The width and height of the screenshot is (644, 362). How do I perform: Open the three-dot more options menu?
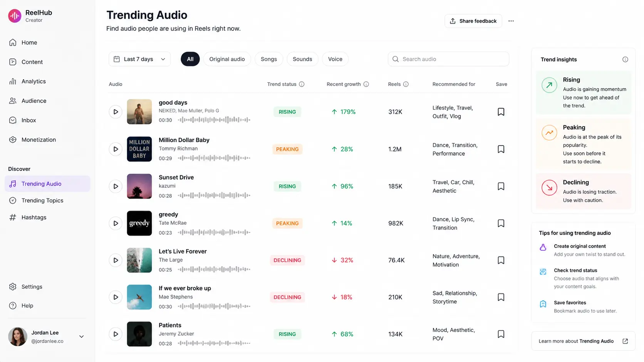[511, 21]
